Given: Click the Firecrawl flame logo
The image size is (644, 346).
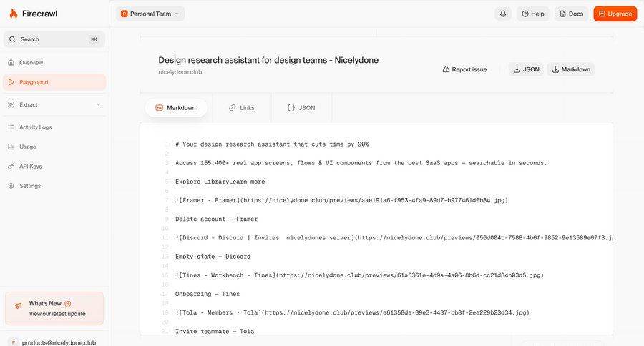Looking at the screenshot, I should [x=14, y=14].
